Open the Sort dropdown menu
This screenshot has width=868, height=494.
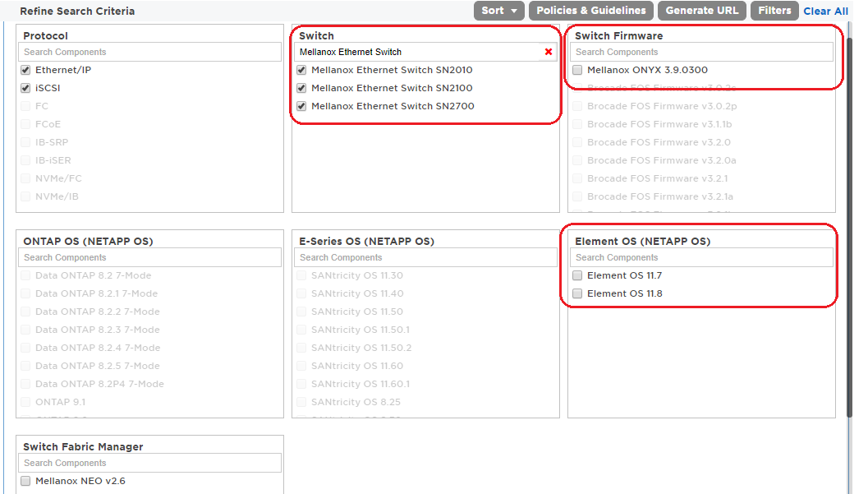[x=498, y=11]
